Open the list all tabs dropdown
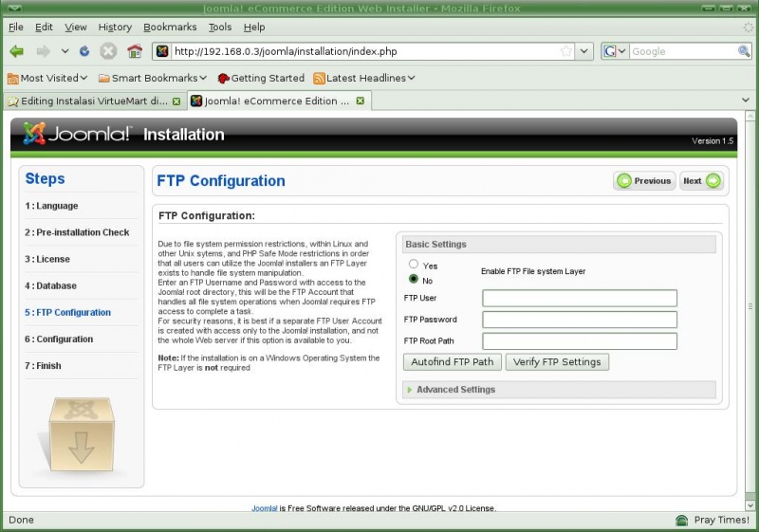Viewport: 759px width, 532px height. pyautogui.click(x=746, y=101)
